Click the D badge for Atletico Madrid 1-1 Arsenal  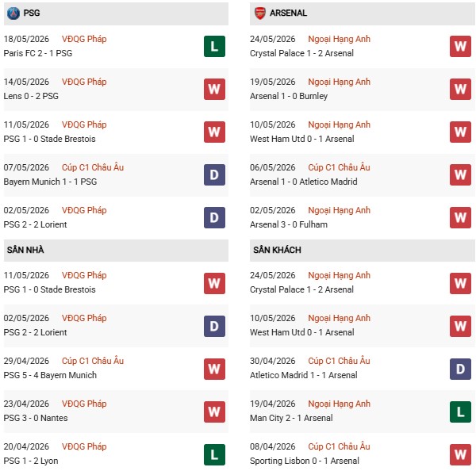tap(460, 369)
